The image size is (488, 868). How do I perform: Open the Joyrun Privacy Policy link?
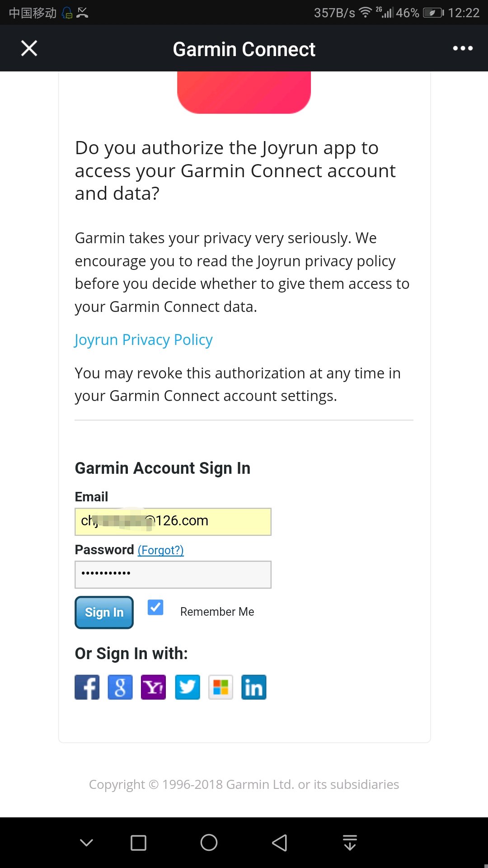point(143,340)
